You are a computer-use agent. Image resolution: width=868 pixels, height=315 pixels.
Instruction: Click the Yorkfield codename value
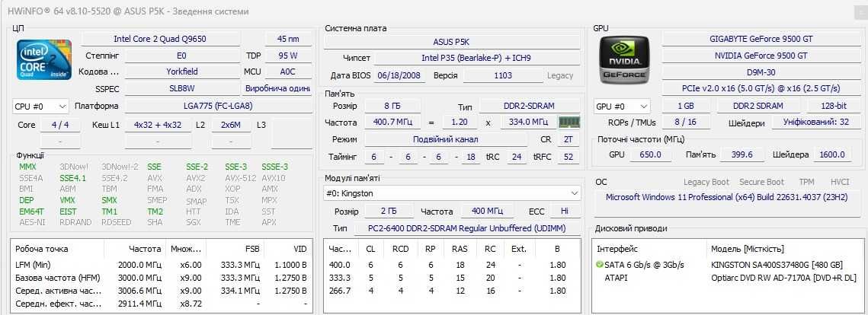click(x=182, y=72)
